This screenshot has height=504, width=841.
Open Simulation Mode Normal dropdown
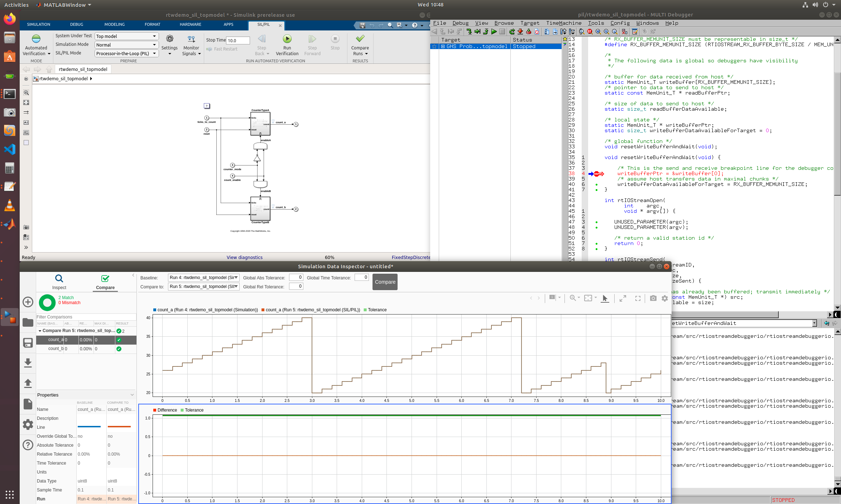[x=126, y=45]
